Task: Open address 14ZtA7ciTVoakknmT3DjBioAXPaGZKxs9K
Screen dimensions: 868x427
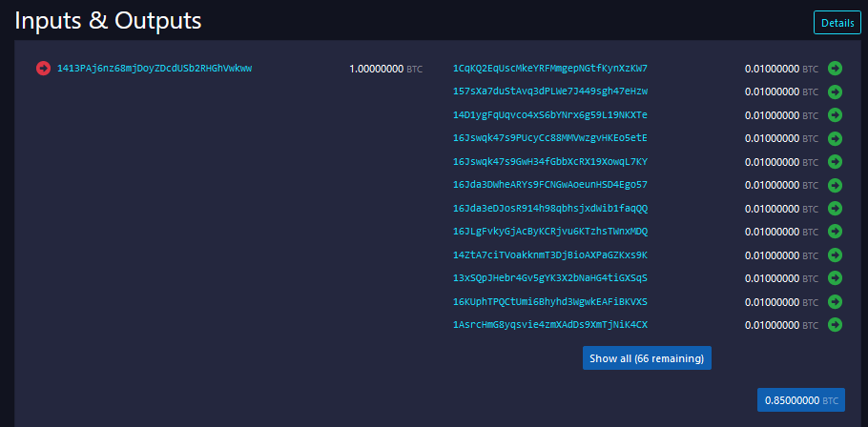Action: [550, 255]
